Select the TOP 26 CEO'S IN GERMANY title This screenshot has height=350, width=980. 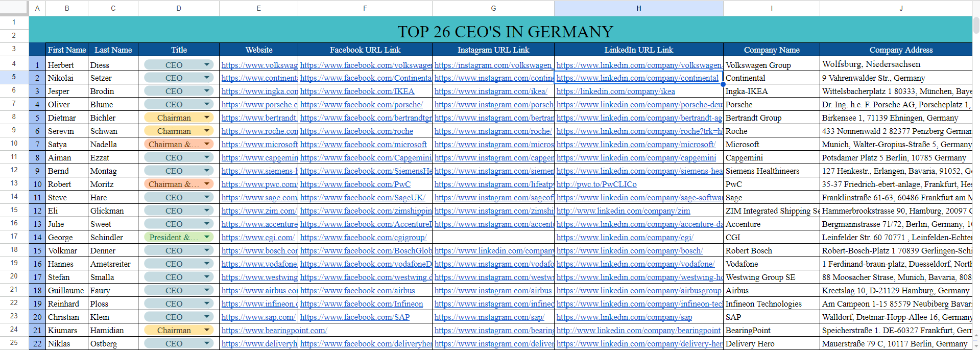505,32
